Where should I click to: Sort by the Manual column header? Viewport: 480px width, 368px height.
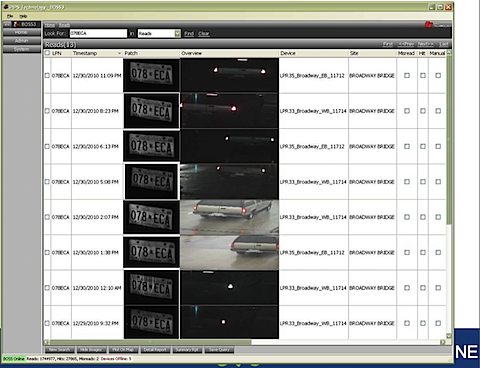tap(437, 53)
